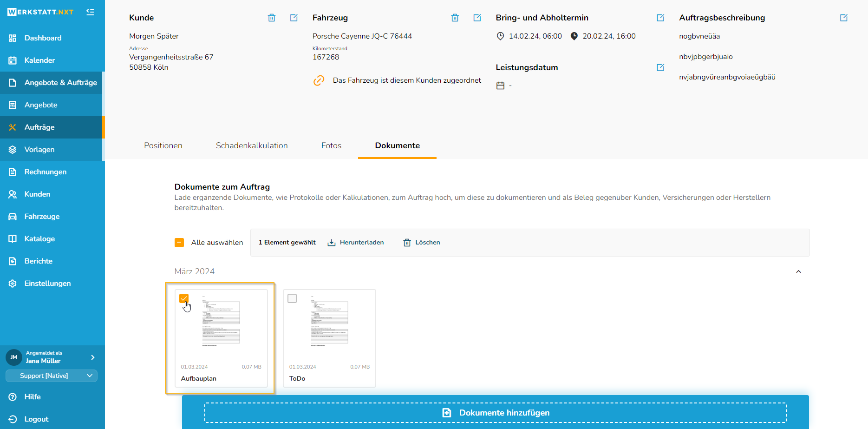Open Kataloge book icon
Viewport: 868px width, 429px height.
13,239
